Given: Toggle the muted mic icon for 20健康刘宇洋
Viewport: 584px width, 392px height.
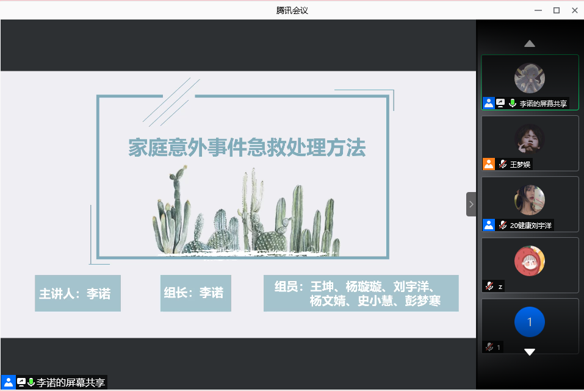Looking at the screenshot, I should 503,225.
